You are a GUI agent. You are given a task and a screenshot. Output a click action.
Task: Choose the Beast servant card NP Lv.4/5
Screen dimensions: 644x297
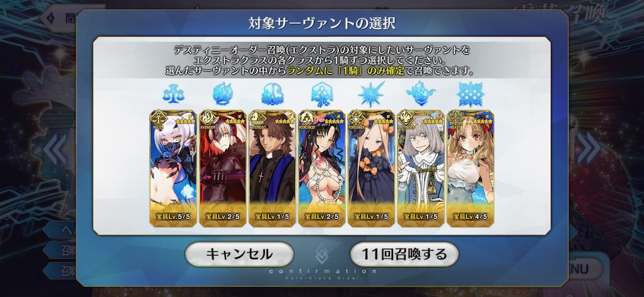(x=470, y=168)
